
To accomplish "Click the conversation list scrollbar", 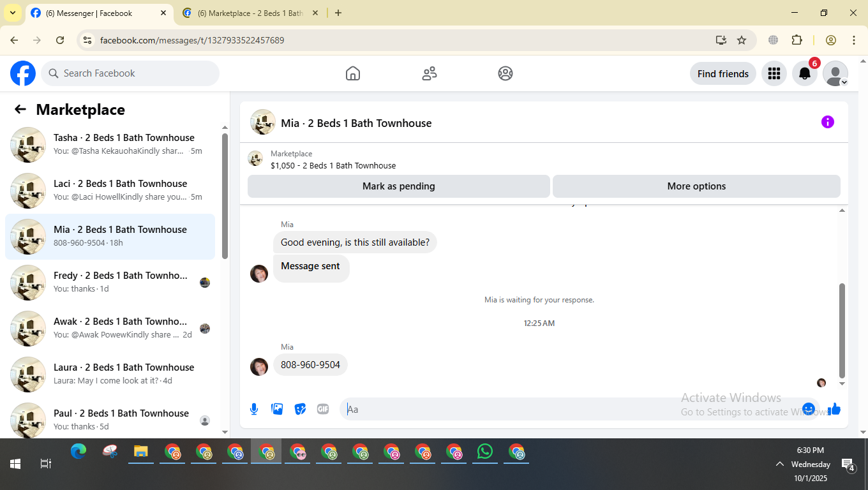I will pyautogui.click(x=225, y=196).
